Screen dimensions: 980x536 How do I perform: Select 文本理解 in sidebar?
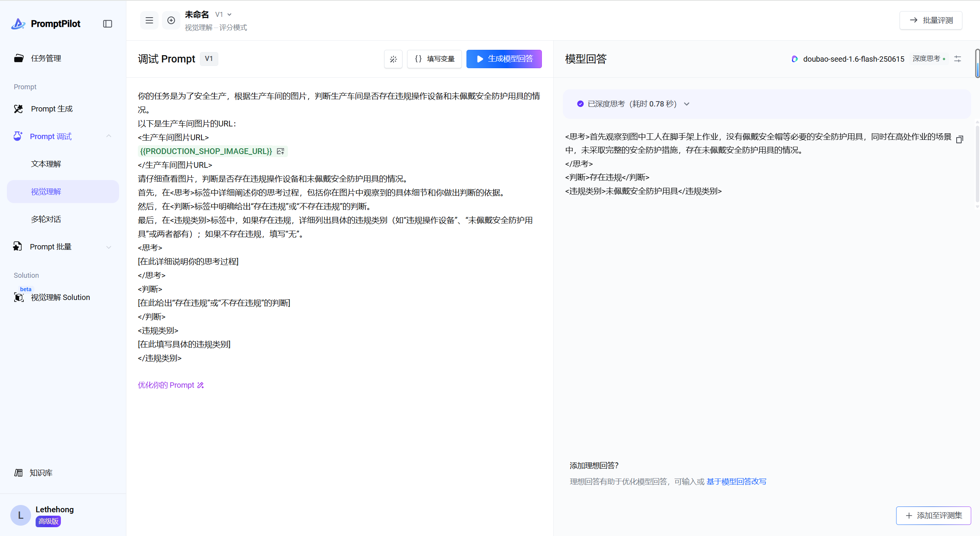(46, 164)
